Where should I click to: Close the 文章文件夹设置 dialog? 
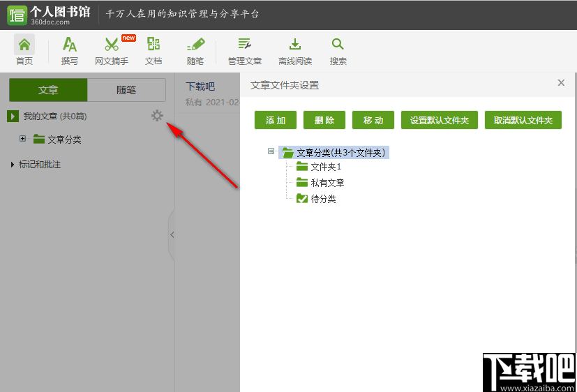point(561,83)
